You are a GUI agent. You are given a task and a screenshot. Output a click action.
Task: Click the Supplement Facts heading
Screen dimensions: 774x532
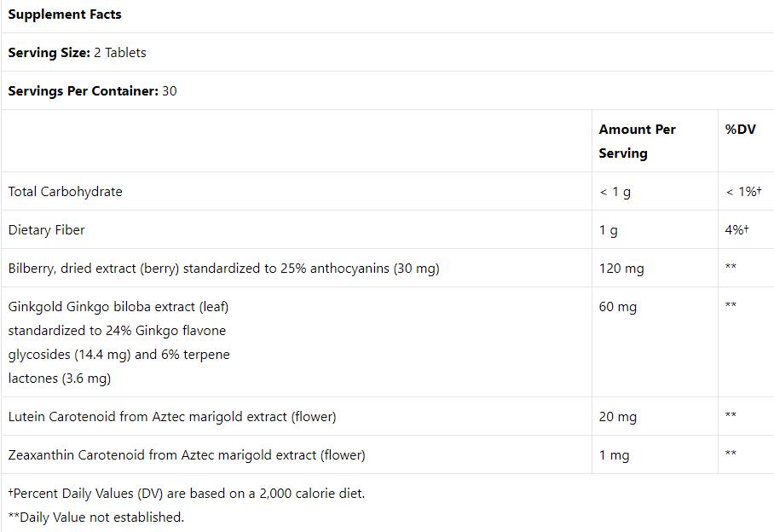[65, 14]
